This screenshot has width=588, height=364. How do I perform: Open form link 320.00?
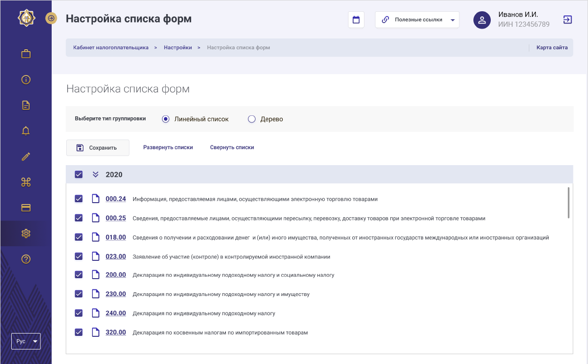coord(116,333)
